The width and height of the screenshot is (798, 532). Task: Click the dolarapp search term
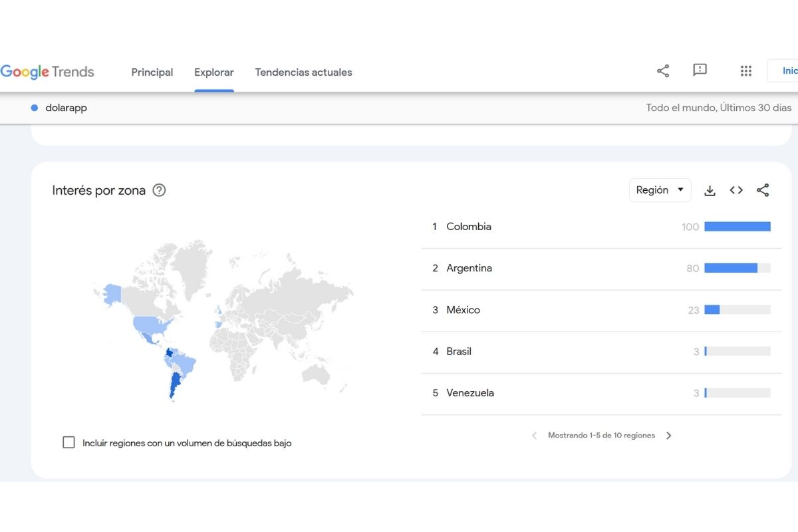(66, 108)
